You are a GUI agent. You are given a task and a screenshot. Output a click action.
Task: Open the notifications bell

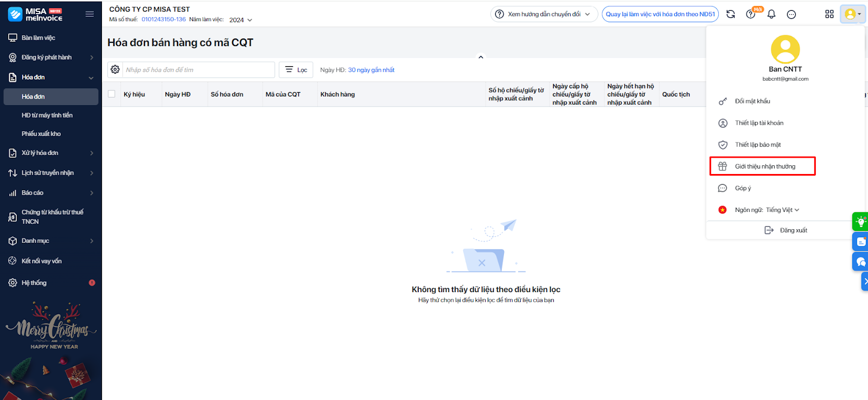pos(771,14)
